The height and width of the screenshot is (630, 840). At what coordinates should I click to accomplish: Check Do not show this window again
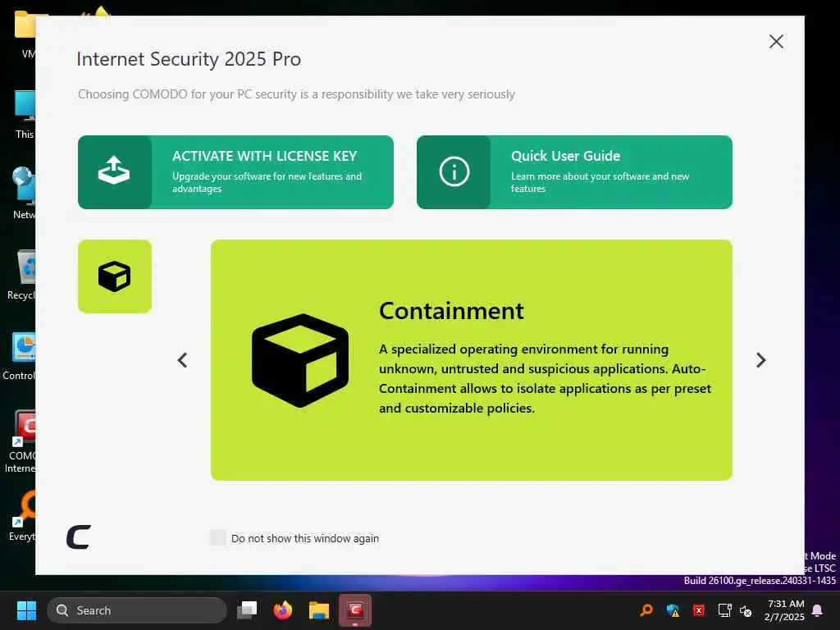pos(218,537)
